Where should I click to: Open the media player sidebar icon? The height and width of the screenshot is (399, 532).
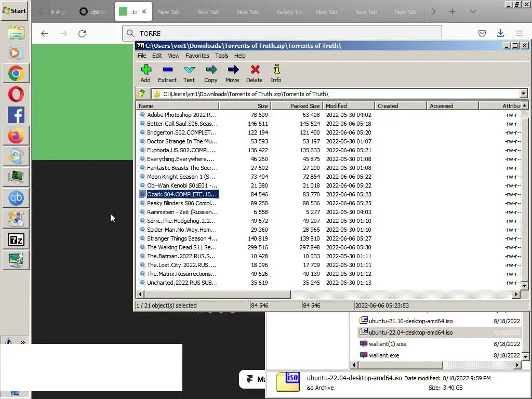[x=16, y=53]
